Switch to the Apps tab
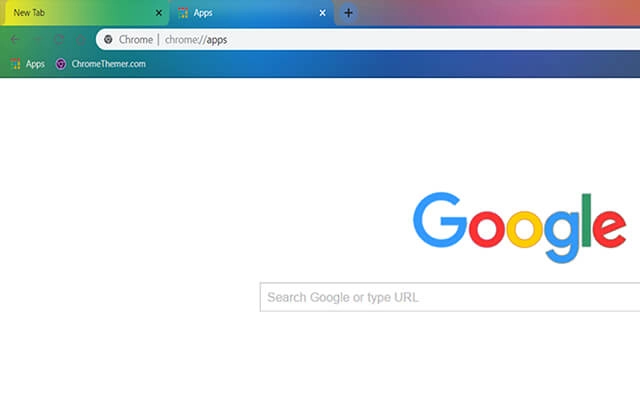This screenshot has width=640, height=400. click(252, 13)
